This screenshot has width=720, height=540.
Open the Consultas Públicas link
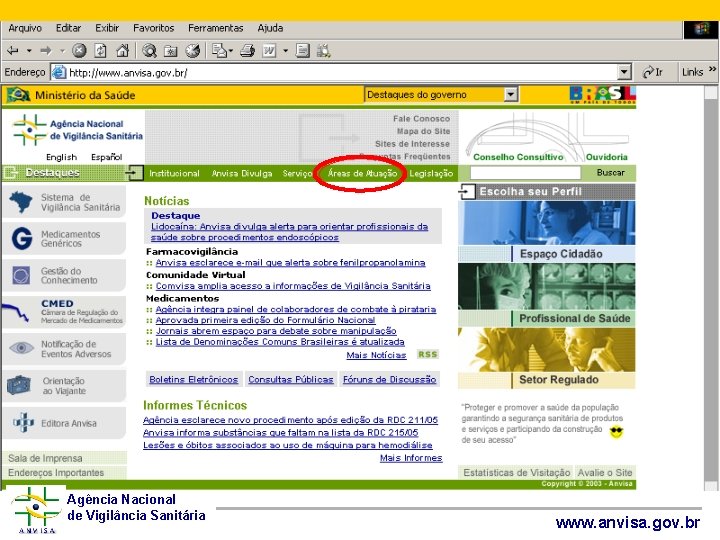tap(291, 379)
